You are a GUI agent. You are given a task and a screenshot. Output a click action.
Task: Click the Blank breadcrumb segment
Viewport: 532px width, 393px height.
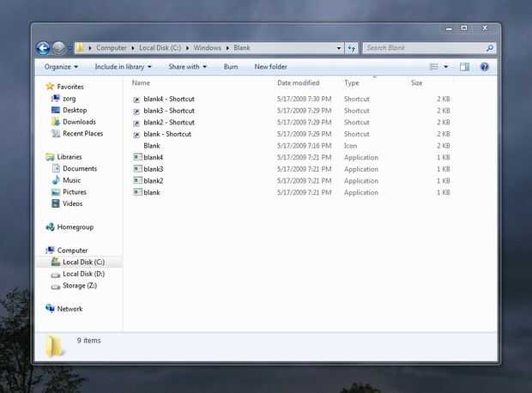(x=242, y=48)
